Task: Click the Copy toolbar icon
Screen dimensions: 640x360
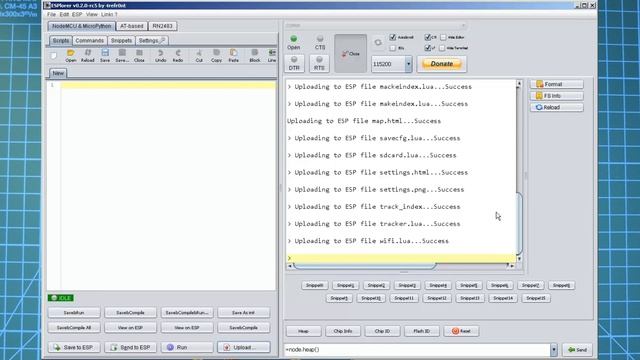Action: click(x=216, y=56)
